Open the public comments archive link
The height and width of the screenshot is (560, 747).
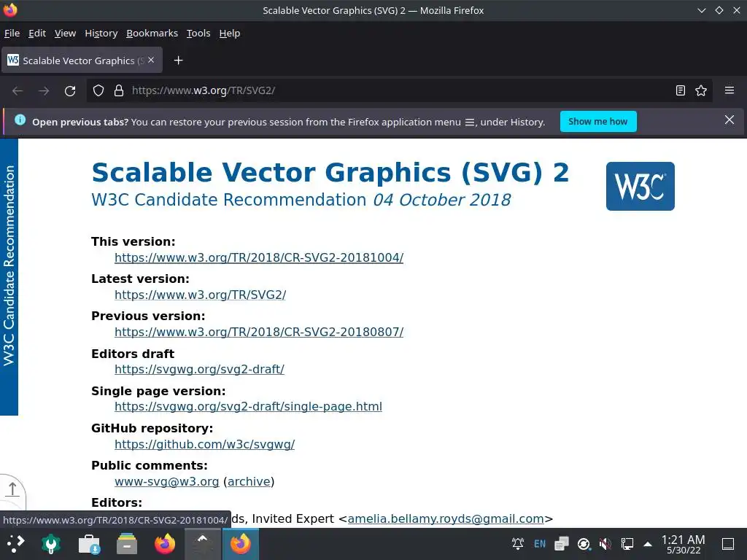point(249,481)
